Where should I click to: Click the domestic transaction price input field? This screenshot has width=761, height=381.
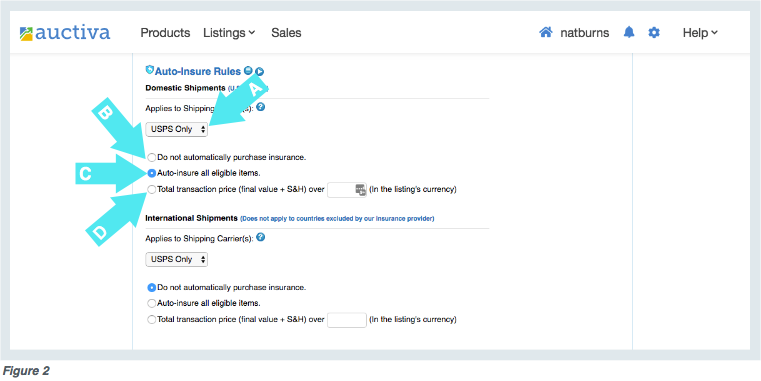point(347,190)
